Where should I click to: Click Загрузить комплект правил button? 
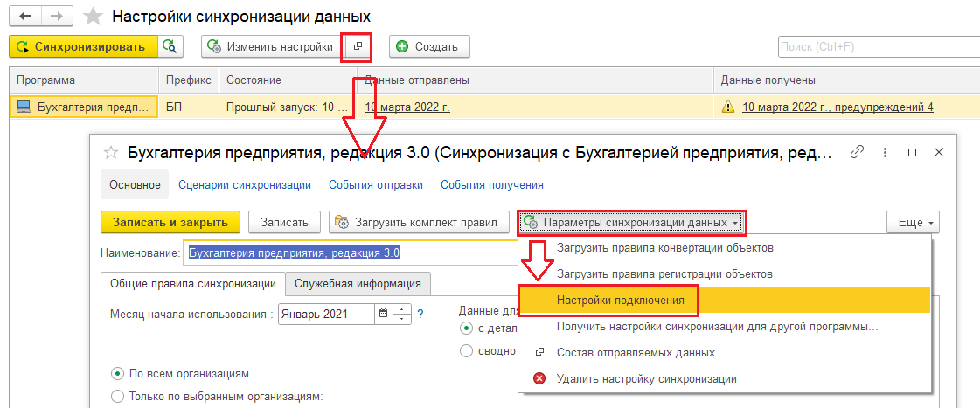point(419,222)
